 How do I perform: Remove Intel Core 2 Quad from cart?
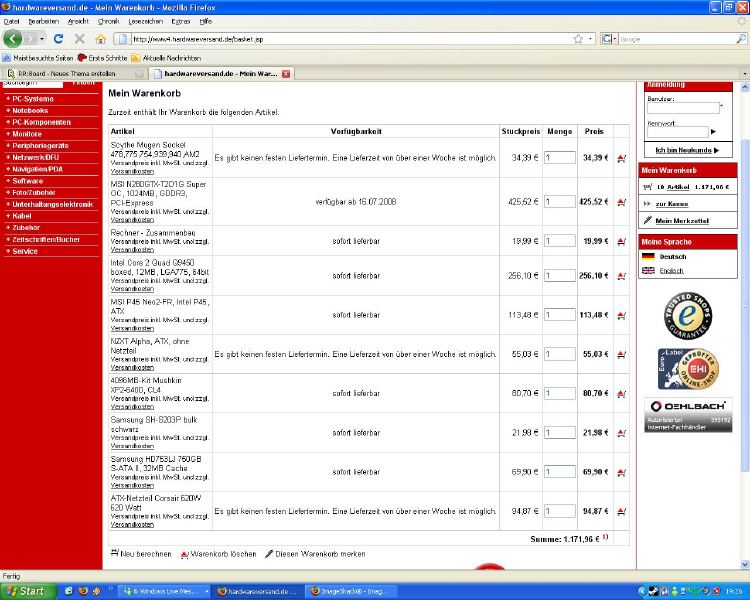(x=621, y=276)
